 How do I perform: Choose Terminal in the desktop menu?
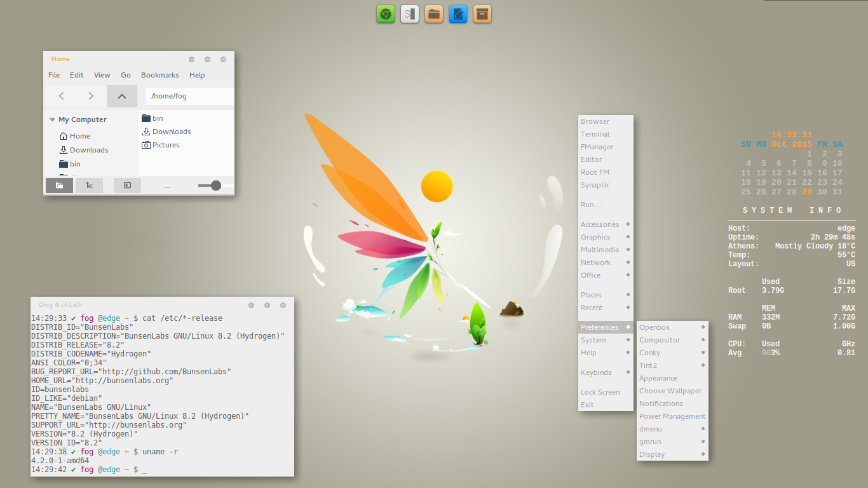tap(606, 134)
